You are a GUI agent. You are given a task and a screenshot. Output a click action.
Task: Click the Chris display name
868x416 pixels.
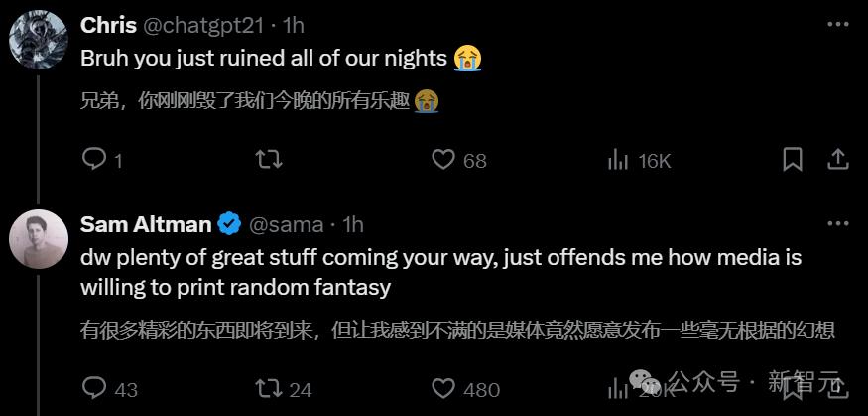[x=108, y=24]
